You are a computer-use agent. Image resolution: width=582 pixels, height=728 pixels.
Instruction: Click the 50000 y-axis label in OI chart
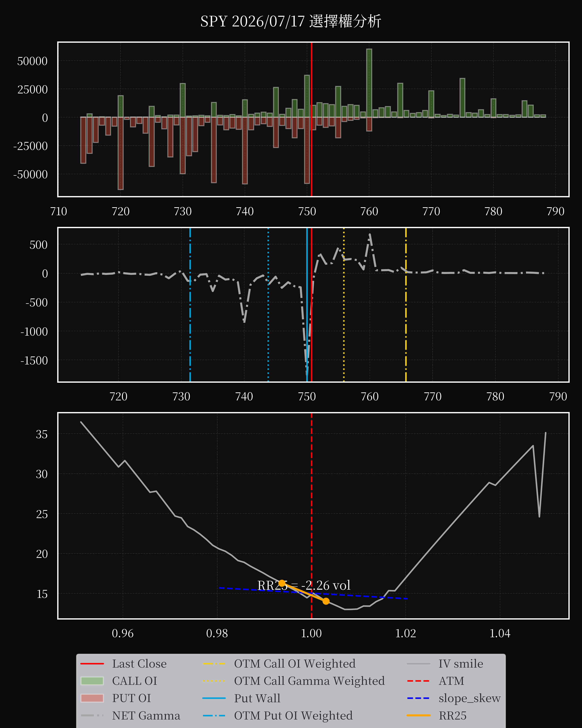pyautogui.click(x=32, y=61)
